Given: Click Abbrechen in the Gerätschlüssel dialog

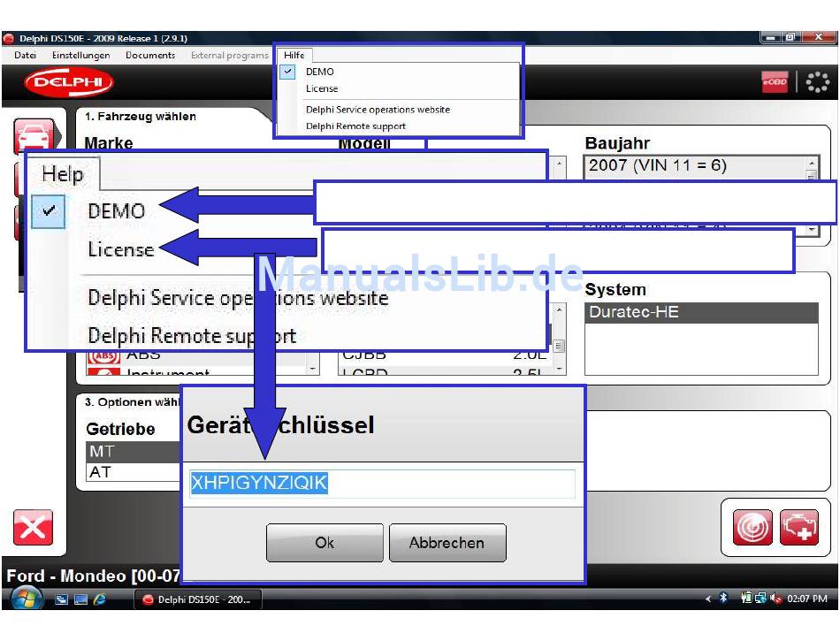Looking at the screenshot, I should pos(447,543).
